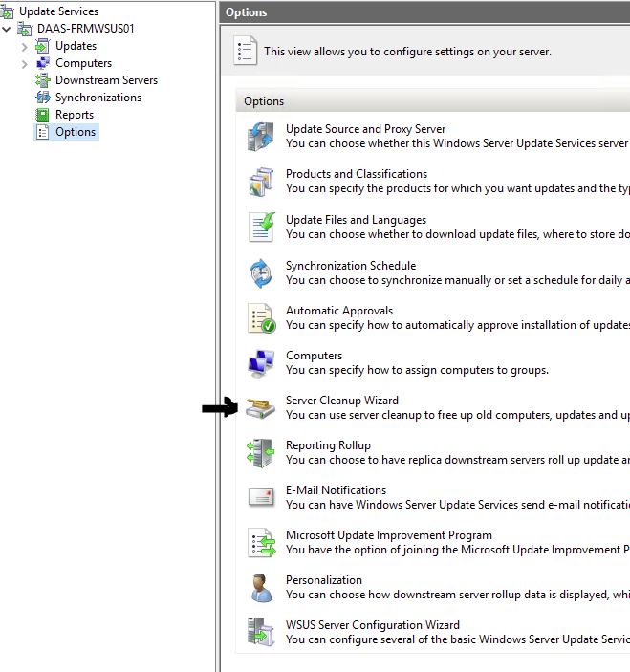Click E-Mail Notifications envelope icon
The image size is (630, 672).
pyautogui.click(x=261, y=497)
